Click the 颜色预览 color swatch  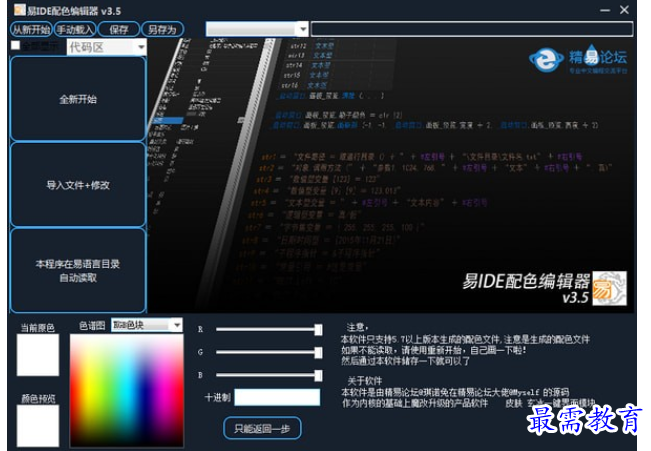38,426
